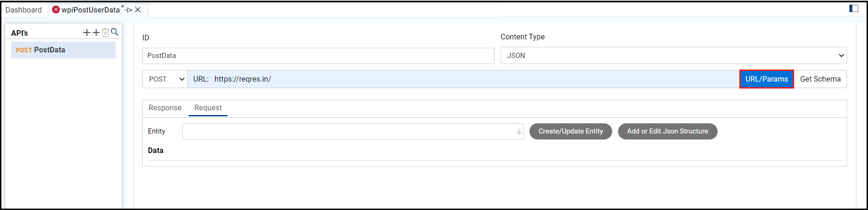Screen dimensions: 868x210
Task: Pin the wpiPostUserData tab
Action: [x=129, y=10]
